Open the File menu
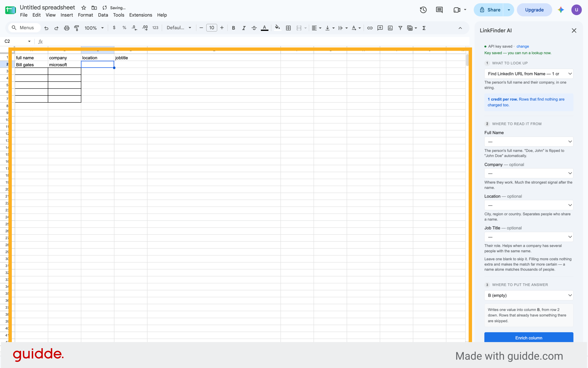This screenshot has height=368, width=588. click(24, 15)
